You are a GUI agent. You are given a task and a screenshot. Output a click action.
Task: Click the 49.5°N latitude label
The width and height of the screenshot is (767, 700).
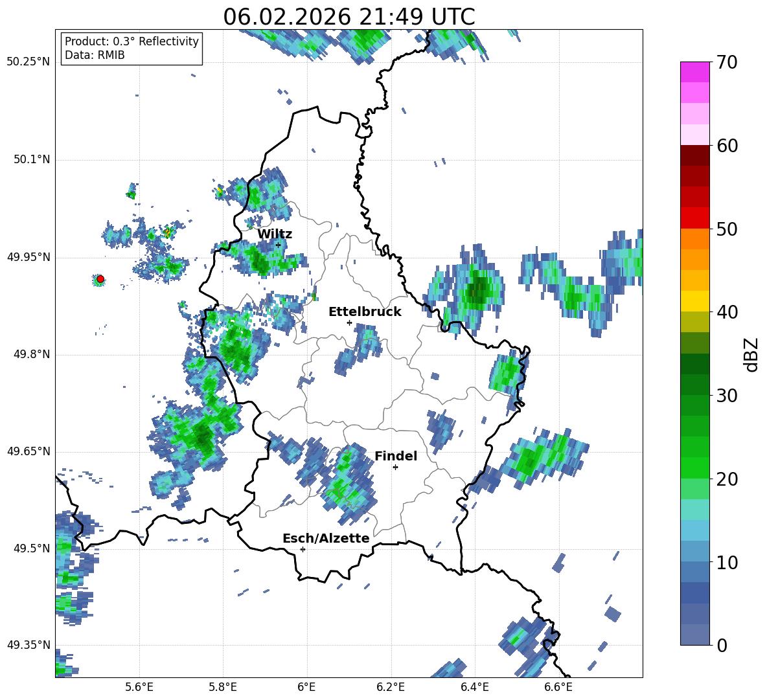(32, 548)
